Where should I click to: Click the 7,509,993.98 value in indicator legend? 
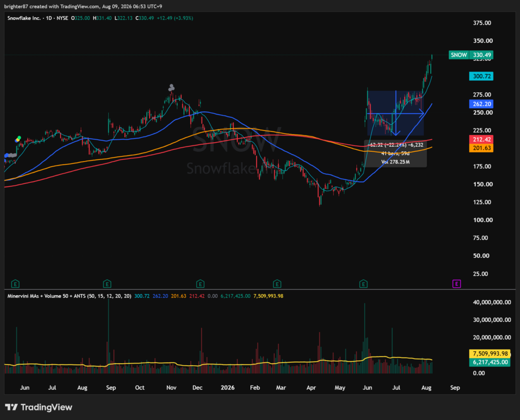coord(268,296)
